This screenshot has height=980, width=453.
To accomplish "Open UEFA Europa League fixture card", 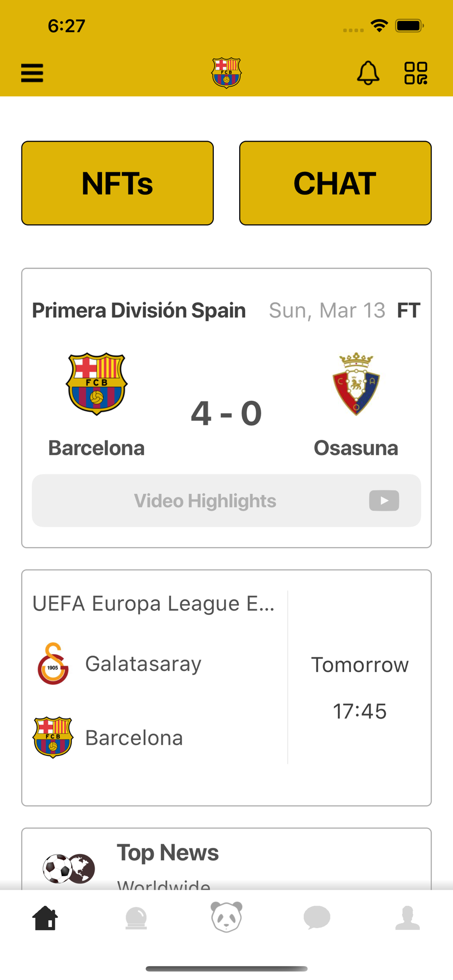I will 226,688.
